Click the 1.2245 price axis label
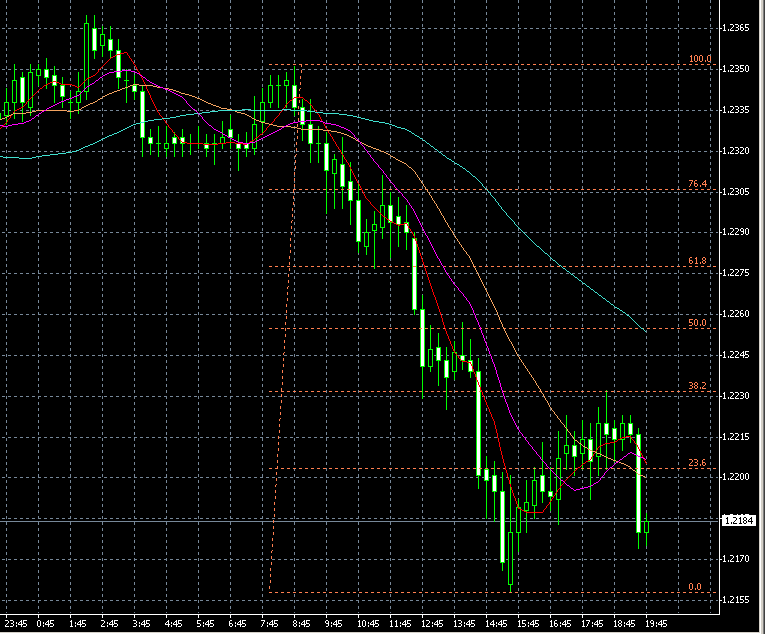The width and height of the screenshot is (765, 634). click(736, 355)
